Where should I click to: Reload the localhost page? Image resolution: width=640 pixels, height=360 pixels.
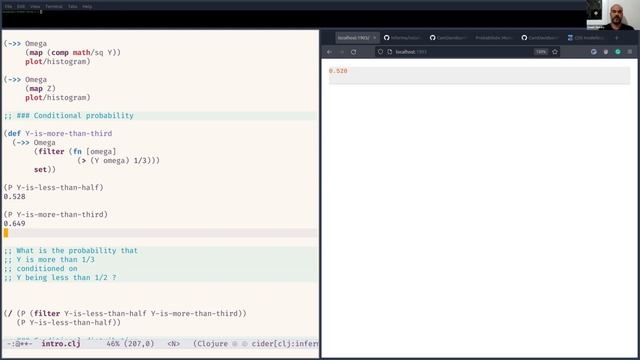pyautogui.click(x=353, y=52)
